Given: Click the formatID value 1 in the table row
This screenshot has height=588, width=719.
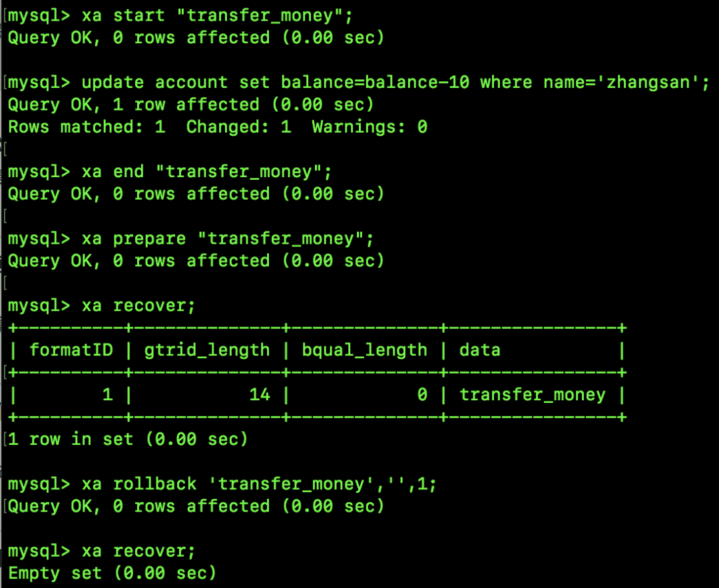Looking at the screenshot, I should click(x=108, y=395).
